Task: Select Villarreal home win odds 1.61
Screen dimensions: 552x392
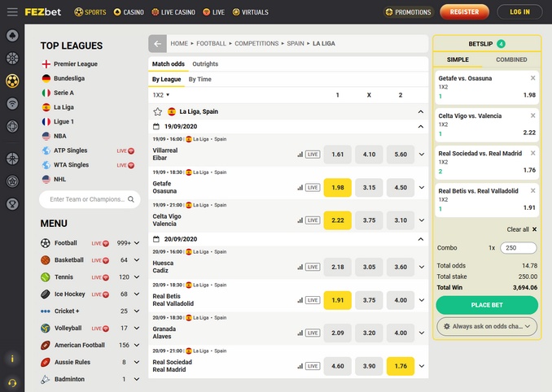Action: (338, 155)
